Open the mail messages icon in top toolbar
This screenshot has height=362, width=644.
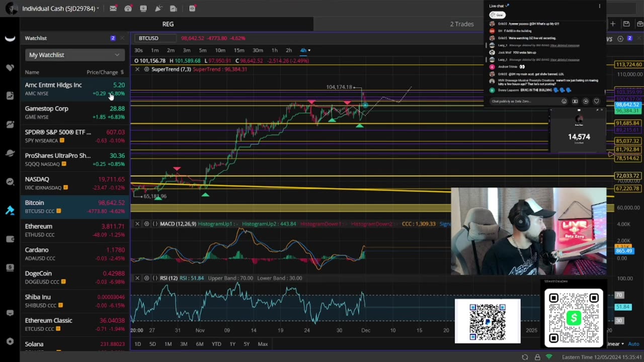(113, 9)
